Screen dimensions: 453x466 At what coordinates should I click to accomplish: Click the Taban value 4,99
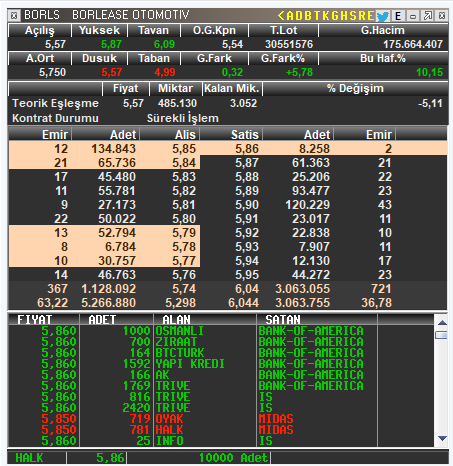(164, 72)
